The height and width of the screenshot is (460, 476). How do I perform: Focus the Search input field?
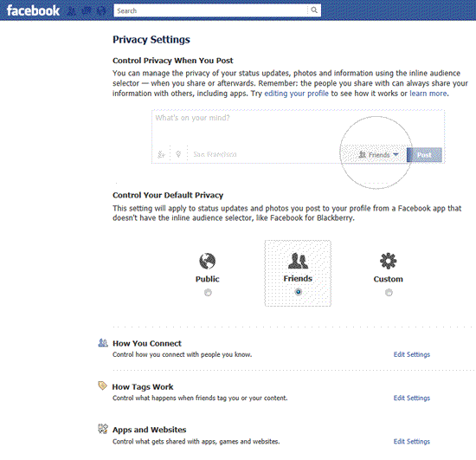click(211, 10)
